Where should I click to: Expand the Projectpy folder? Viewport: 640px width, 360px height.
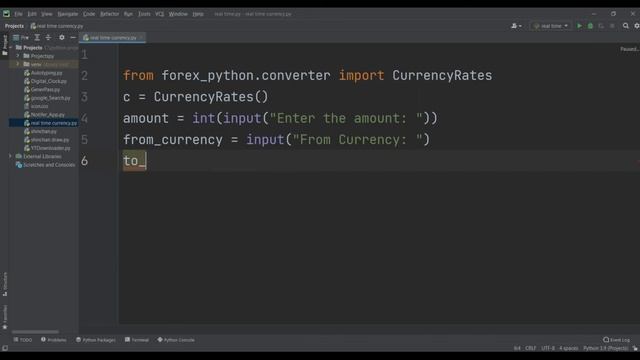(x=18, y=56)
